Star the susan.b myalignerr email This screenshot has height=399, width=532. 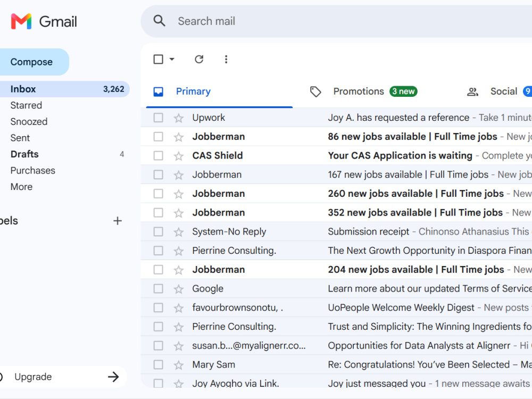click(178, 346)
